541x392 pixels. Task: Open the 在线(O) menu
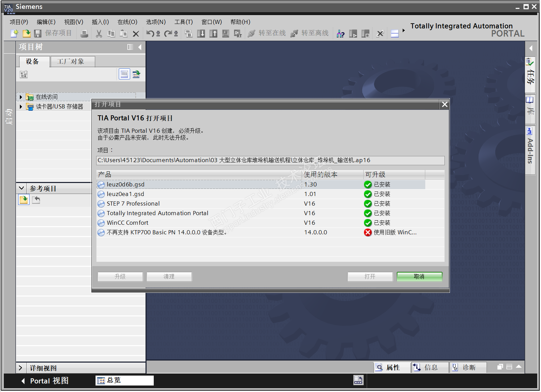click(x=127, y=22)
